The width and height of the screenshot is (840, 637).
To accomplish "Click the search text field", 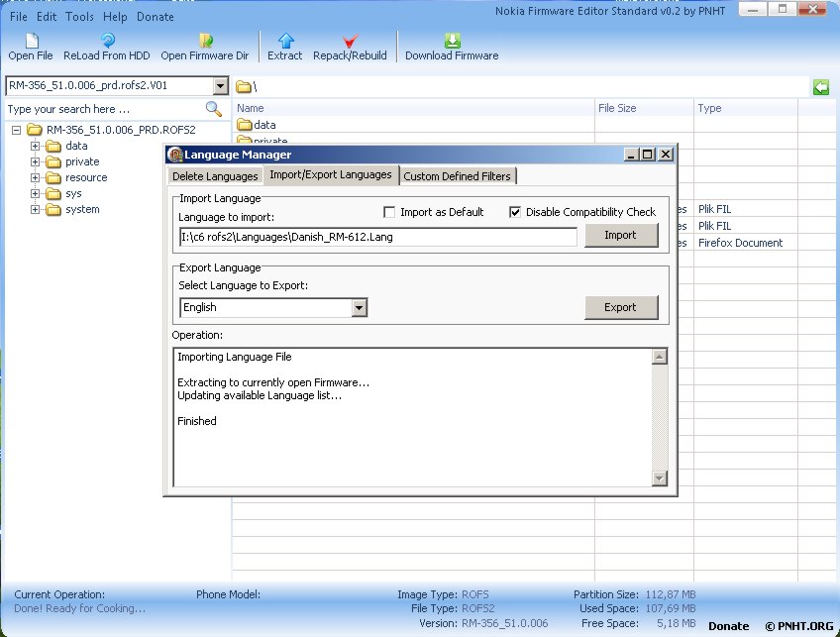I will pyautogui.click(x=105, y=109).
